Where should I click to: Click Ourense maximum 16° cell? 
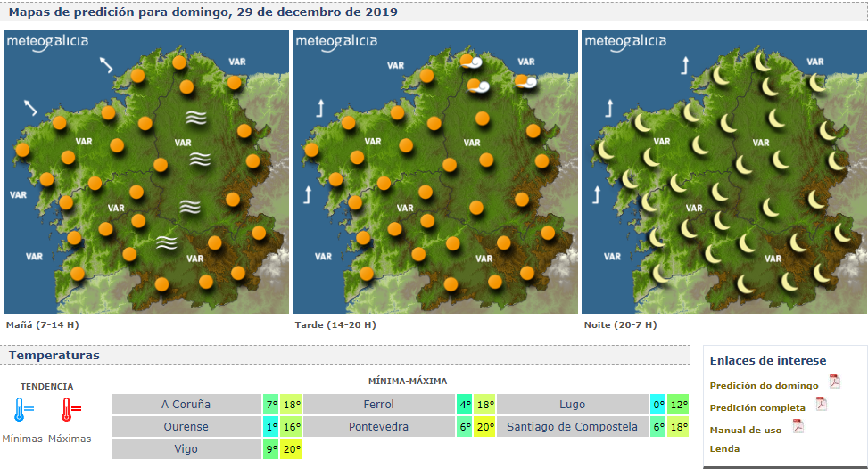point(291,427)
